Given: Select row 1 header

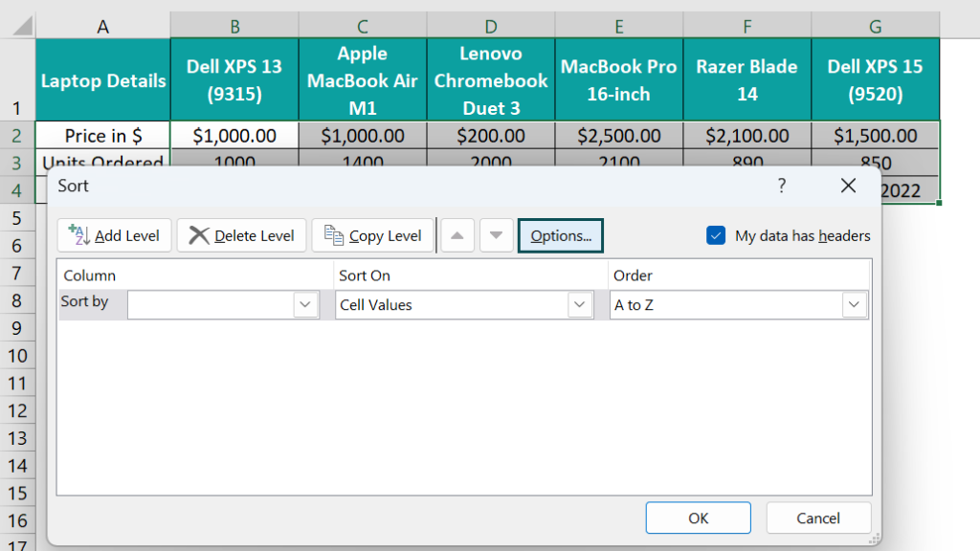Looking at the screenshot, I should tap(17, 79).
